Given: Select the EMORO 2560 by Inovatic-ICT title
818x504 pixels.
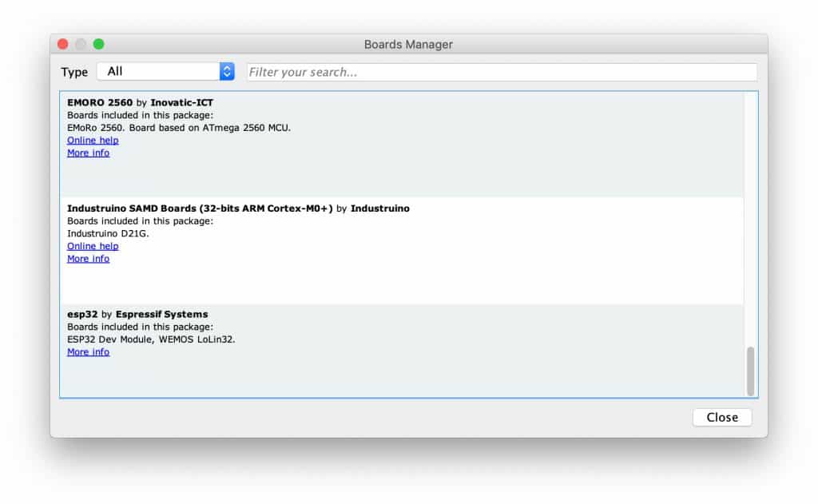Looking at the screenshot, I should (x=141, y=103).
